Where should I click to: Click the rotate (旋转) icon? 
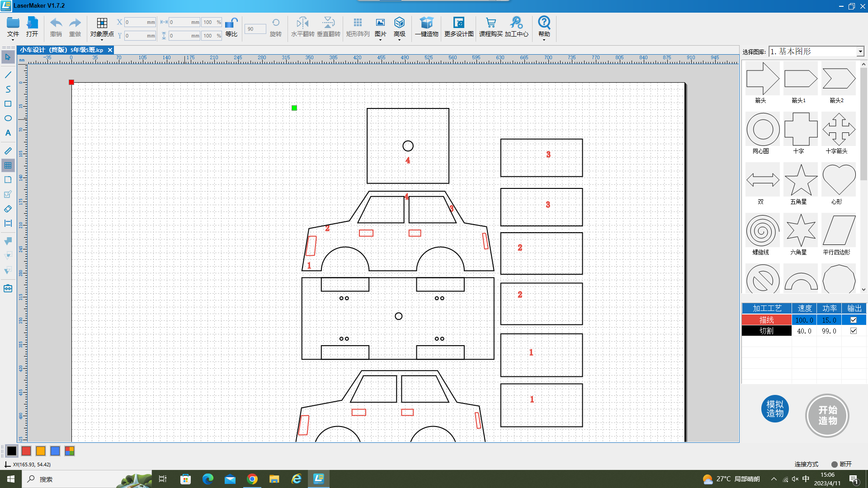[x=275, y=27]
